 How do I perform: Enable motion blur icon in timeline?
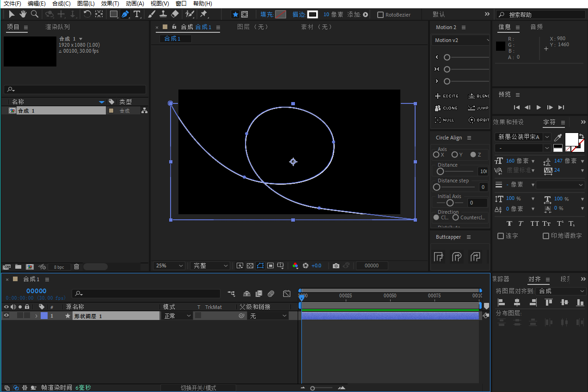coord(271,293)
